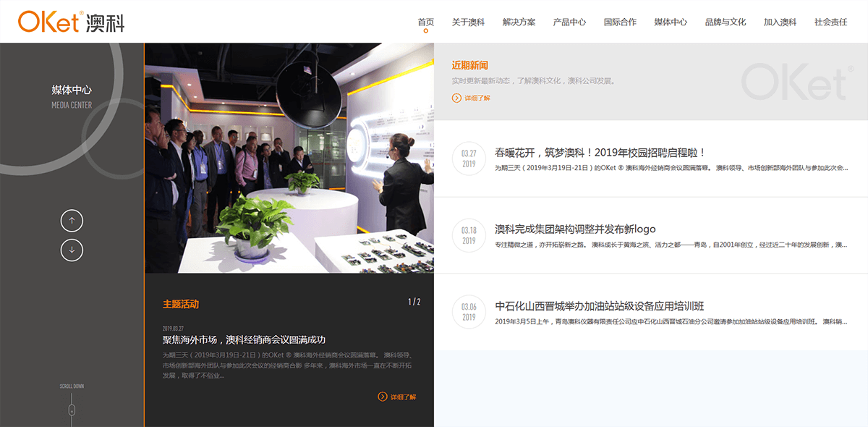Click 详细了解 link under 主题活动
Screen dimensions: 868x427
tap(404, 397)
